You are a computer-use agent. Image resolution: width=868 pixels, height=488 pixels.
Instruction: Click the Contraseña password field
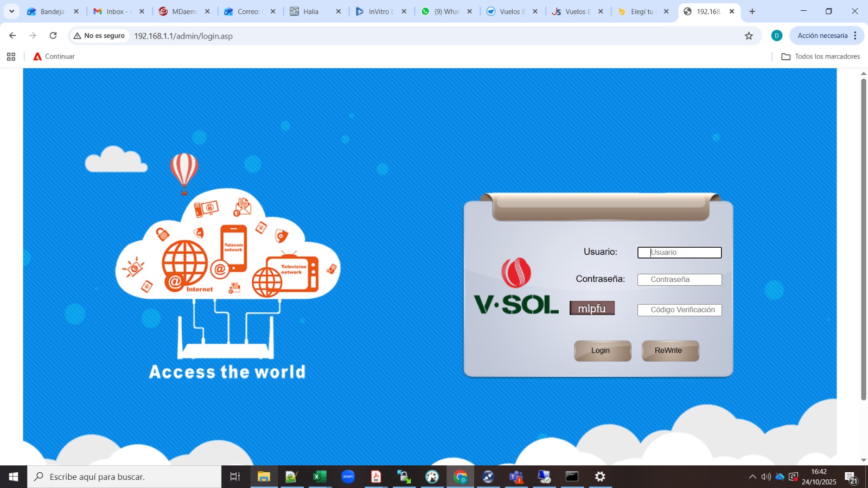pos(679,280)
